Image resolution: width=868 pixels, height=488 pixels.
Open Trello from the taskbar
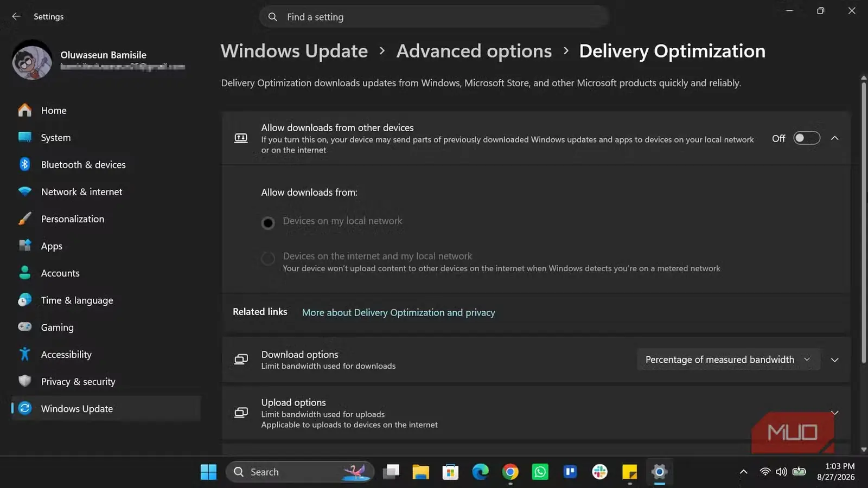click(x=570, y=472)
